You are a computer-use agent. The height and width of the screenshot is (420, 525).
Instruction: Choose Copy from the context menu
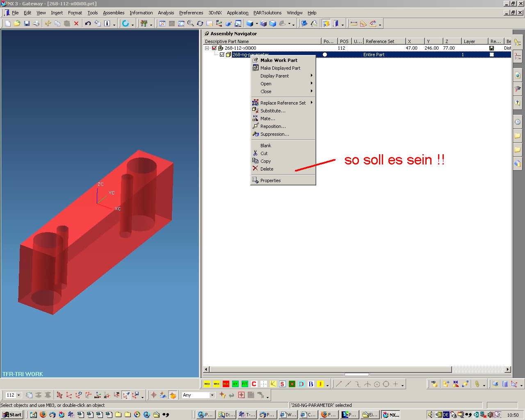click(x=283, y=161)
